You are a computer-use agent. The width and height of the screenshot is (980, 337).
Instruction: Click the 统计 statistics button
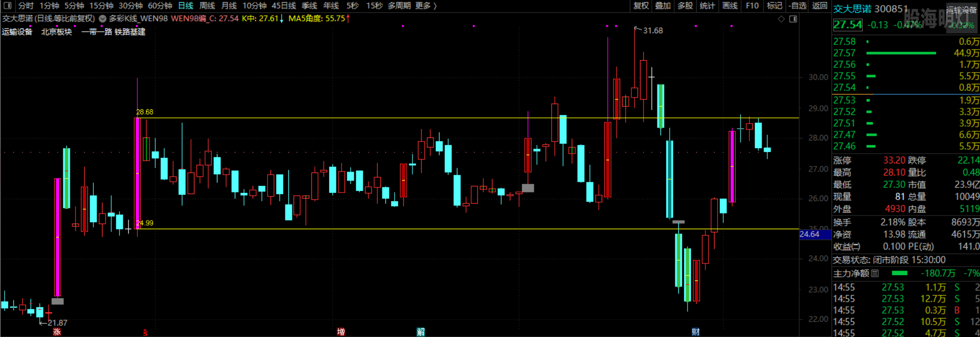point(707,6)
